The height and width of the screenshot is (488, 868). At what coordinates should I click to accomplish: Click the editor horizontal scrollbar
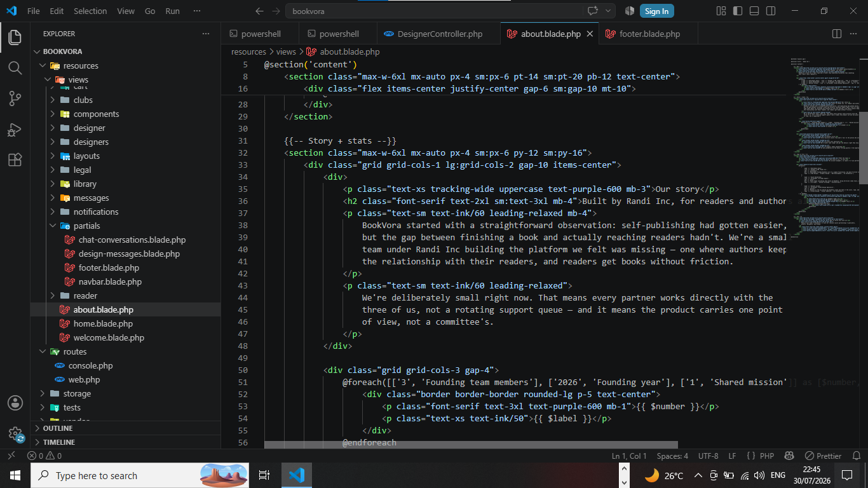click(471, 445)
